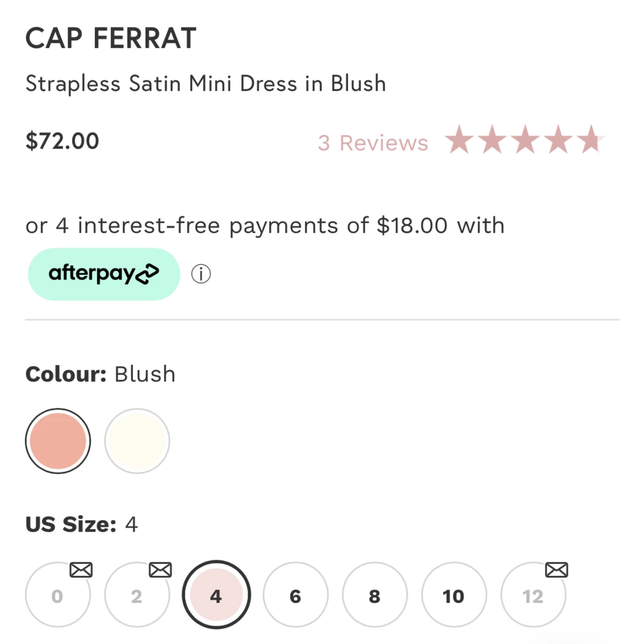
Task: Click the envelope notify icon on size 12
Action: (x=556, y=570)
